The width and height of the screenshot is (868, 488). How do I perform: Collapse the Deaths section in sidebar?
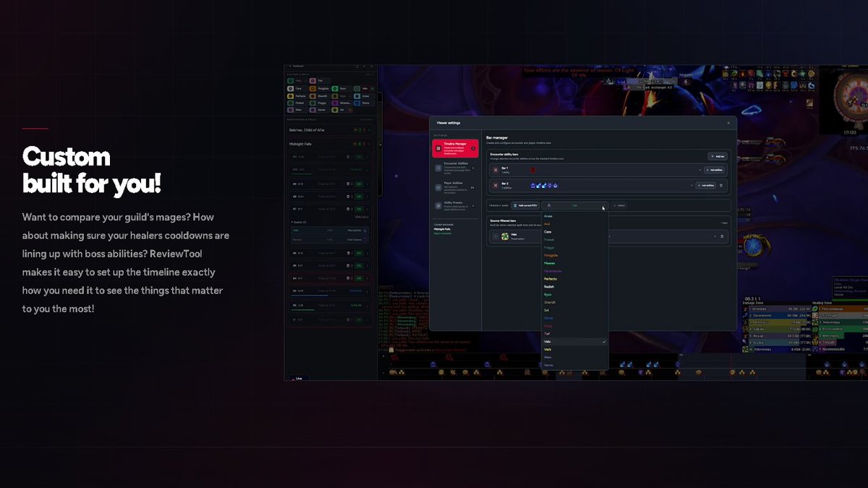tap(299, 222)
